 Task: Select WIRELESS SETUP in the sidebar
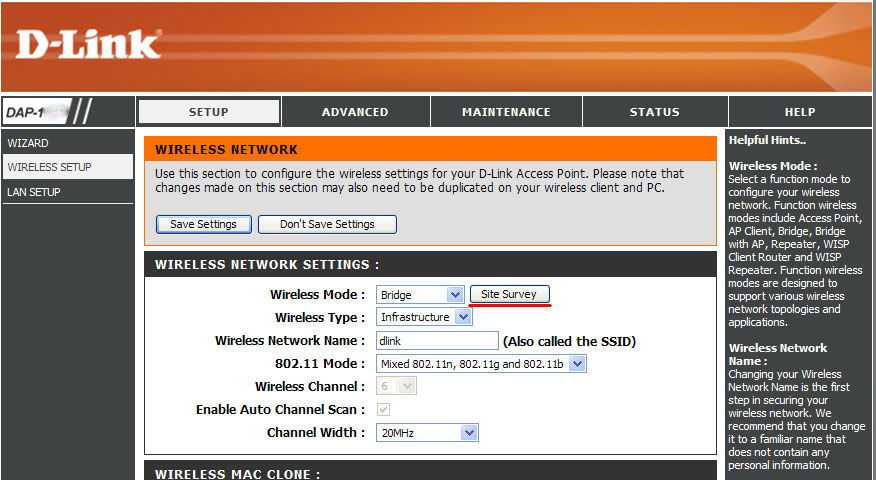point(49,167)
